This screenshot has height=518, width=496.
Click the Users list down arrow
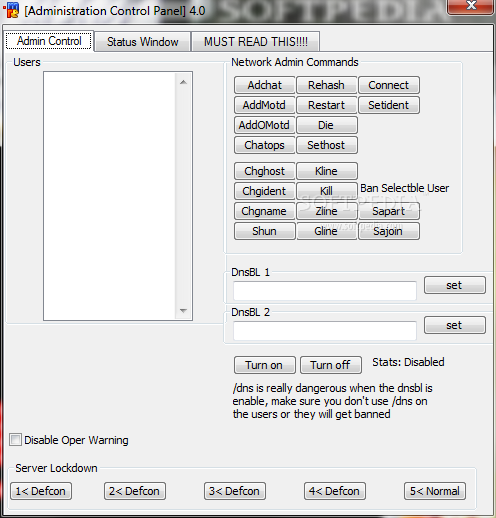coord(183,310)
